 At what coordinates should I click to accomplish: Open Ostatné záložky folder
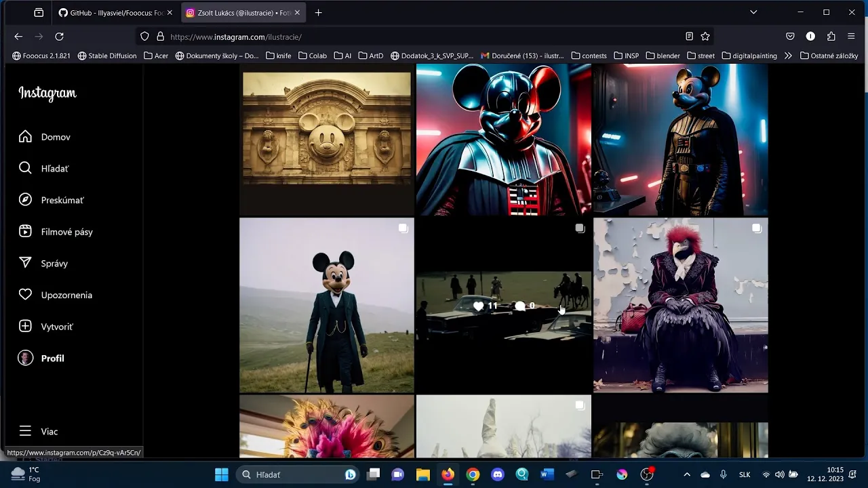pos(829,56)
